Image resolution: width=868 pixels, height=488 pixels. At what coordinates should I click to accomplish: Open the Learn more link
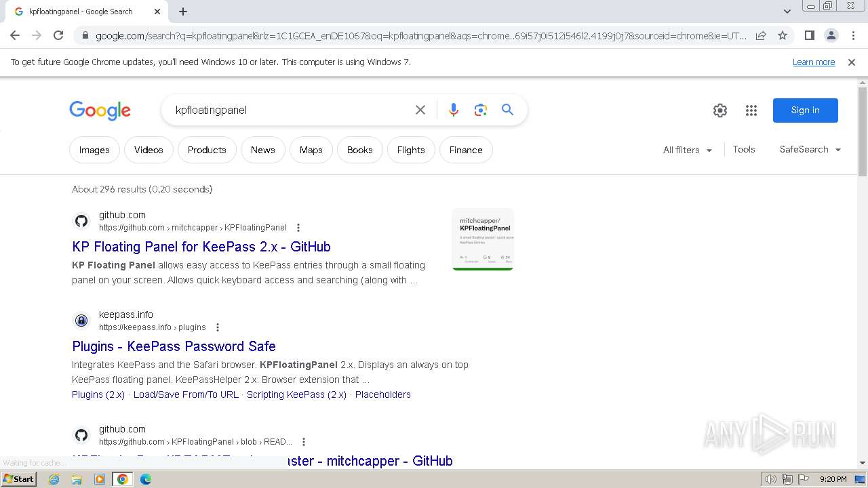click(814, 62)
